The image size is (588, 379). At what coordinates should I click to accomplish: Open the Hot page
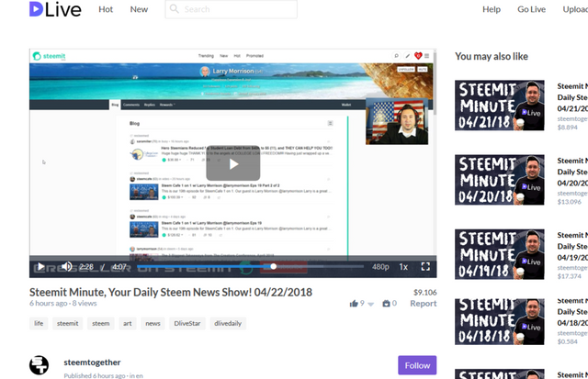click(x=106, y=9)
